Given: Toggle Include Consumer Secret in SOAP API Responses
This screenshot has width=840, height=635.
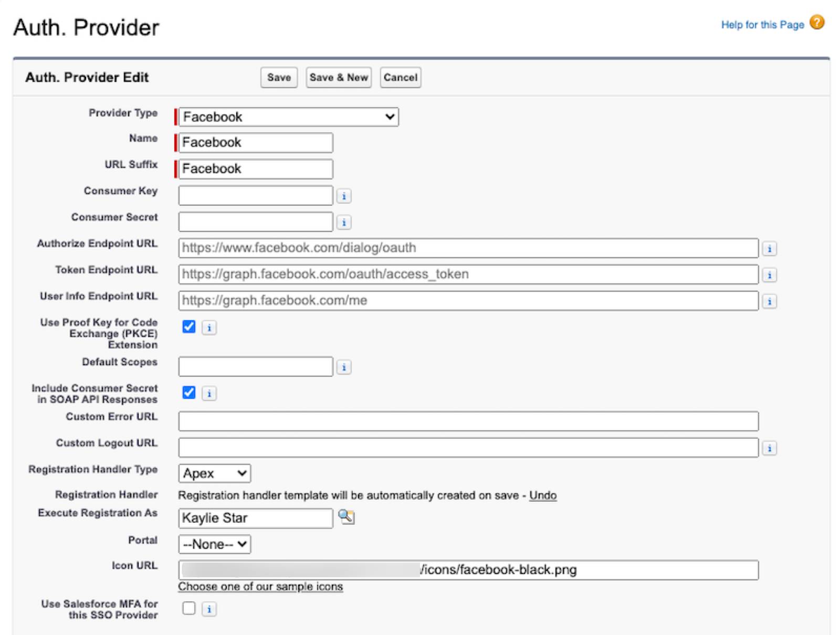Looking at the screenshot, I should click(x=189, y=393).
